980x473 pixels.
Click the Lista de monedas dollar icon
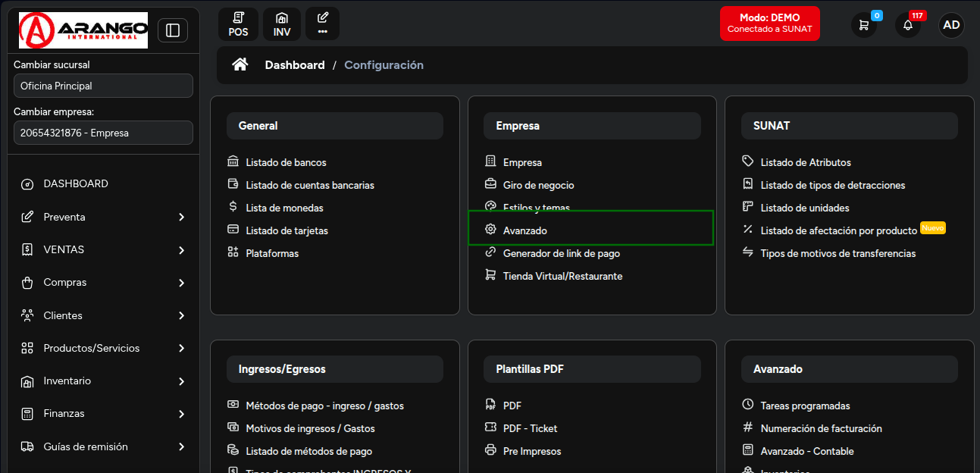pos(233,207)
